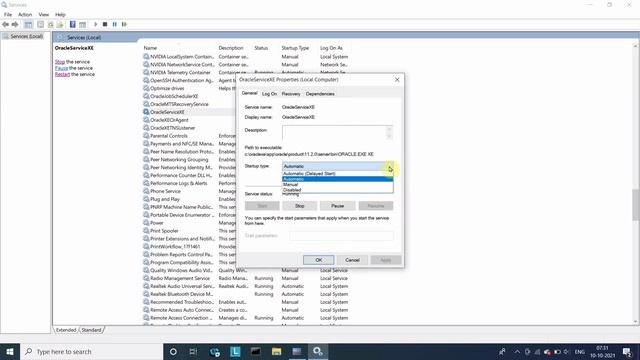Click the Cancel button
This screenshot has height=360, width=640.
(352, 260)
